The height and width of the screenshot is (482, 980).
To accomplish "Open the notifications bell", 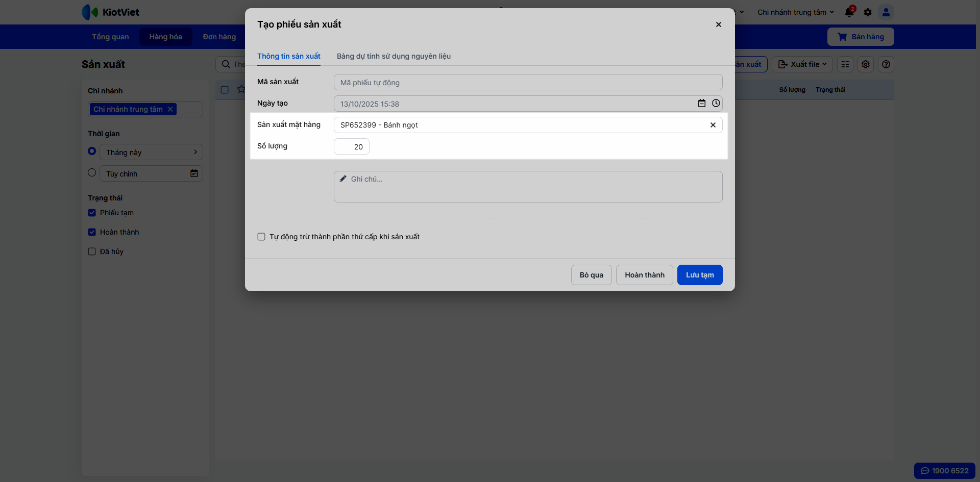I will pos(849,12).
